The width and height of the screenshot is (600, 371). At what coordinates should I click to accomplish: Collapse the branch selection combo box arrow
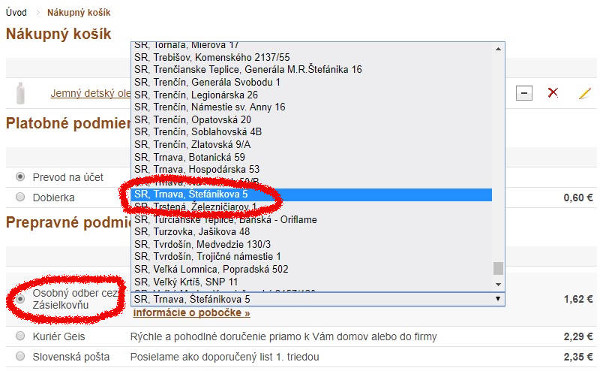tap(497, 299)
